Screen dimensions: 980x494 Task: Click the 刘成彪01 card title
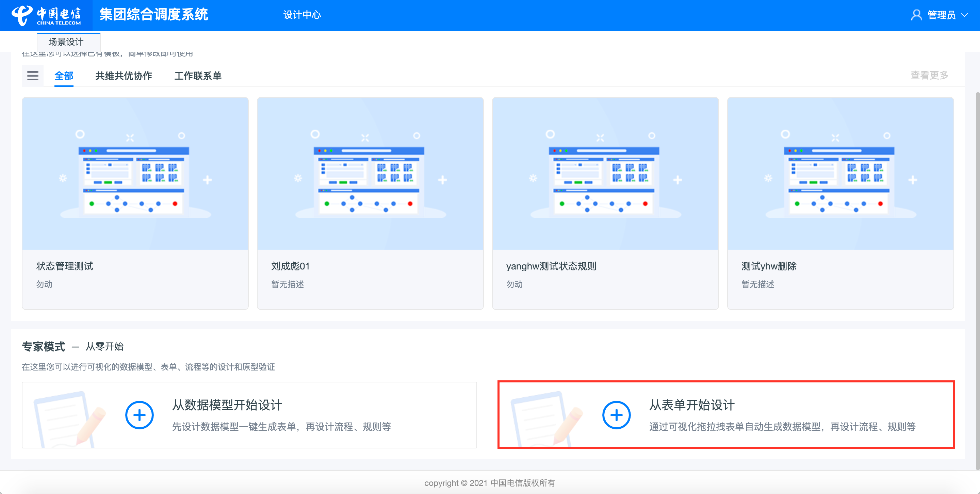pyautogui.click(x=291, y=266)
